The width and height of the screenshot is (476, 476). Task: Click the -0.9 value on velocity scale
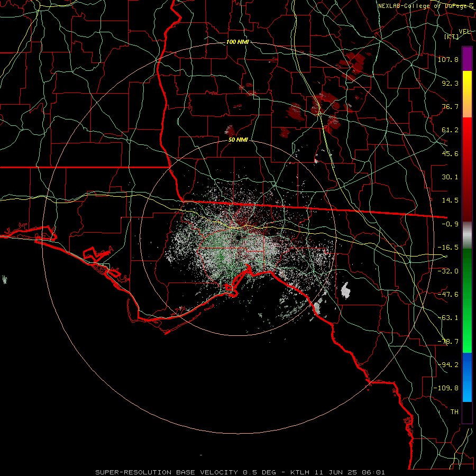click(x=450, y=224)
